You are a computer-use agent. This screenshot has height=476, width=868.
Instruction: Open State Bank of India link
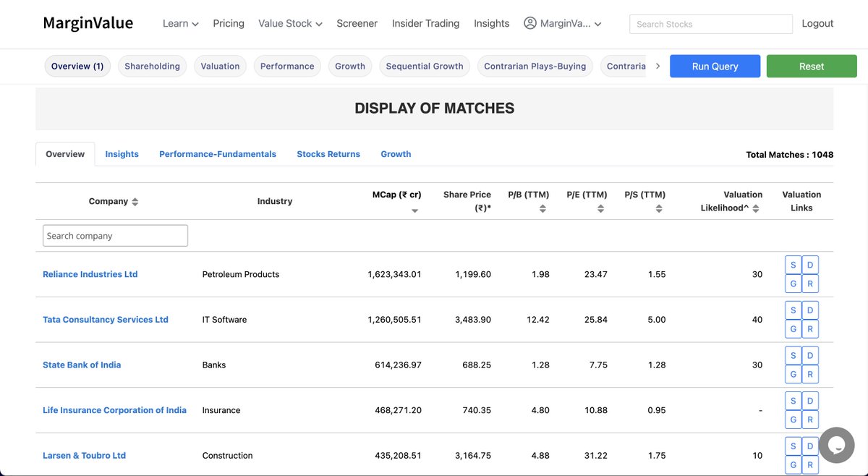coord(82,365)
